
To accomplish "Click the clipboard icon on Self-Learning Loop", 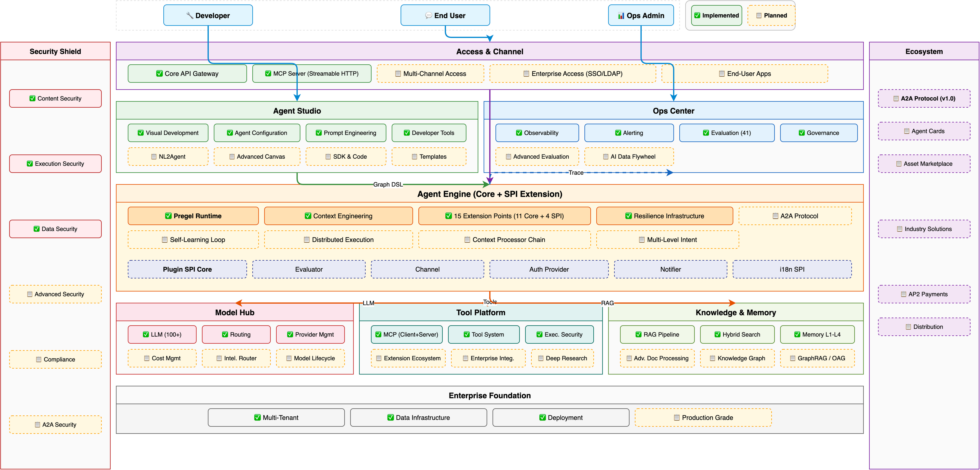I will click(x=165, y=240).
